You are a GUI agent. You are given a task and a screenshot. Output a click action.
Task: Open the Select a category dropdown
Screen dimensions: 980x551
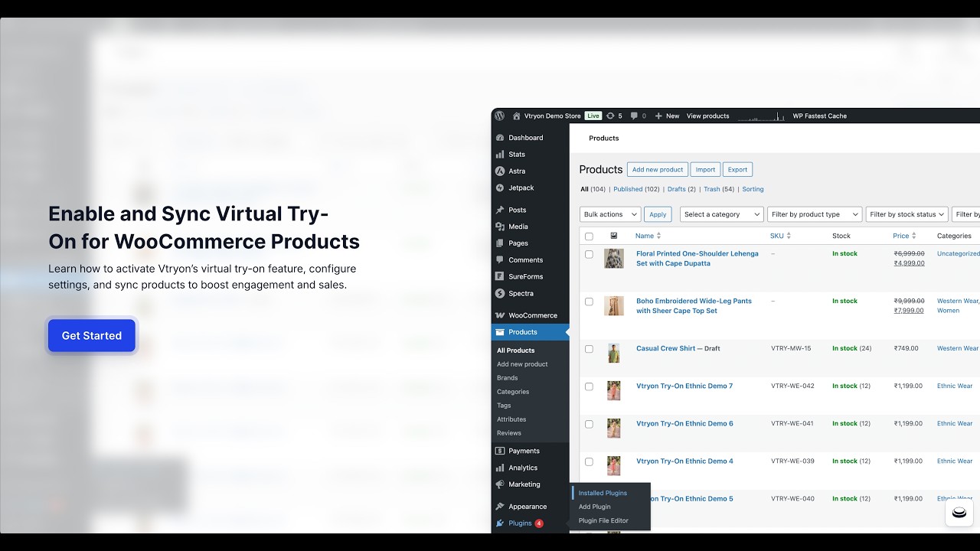(722, 214)
